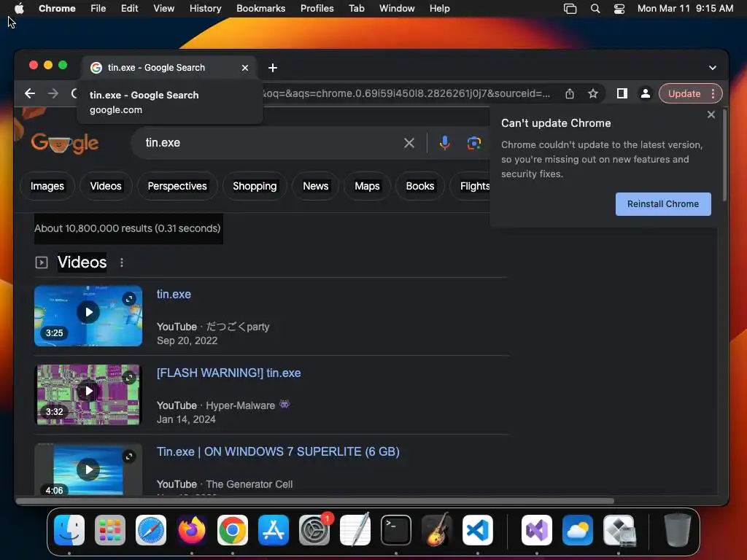The height and width of the screenshot is (560, 747).
Task: Expand preview icon on 3:25 video thumbnail
Action: click(129, 299)
